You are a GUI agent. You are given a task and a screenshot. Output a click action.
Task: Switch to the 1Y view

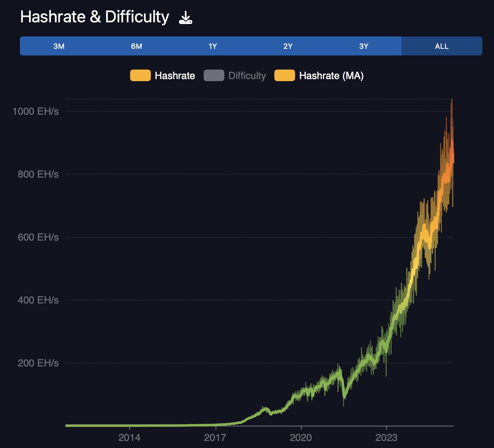[x=212, y=46]
